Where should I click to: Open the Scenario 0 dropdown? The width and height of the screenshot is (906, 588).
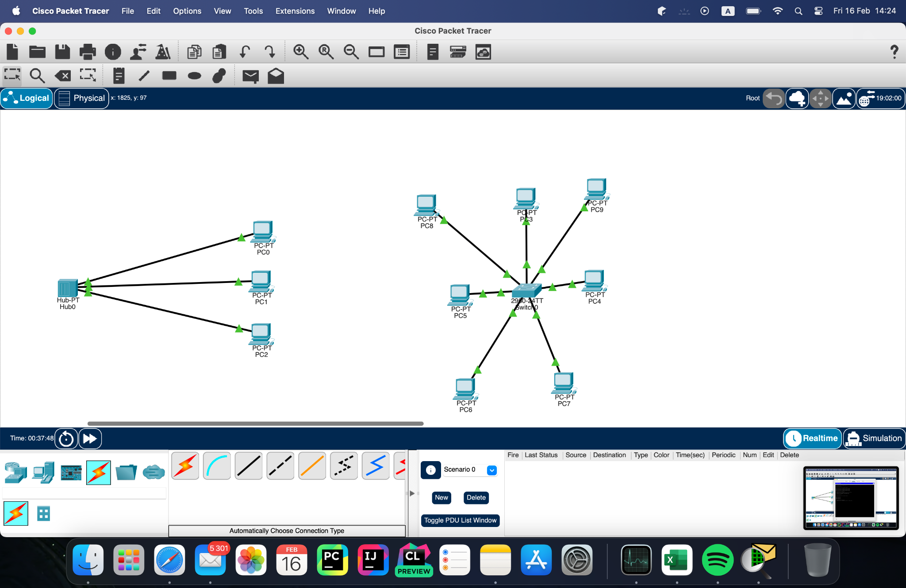pyautogui.click(x=491, y=470)
